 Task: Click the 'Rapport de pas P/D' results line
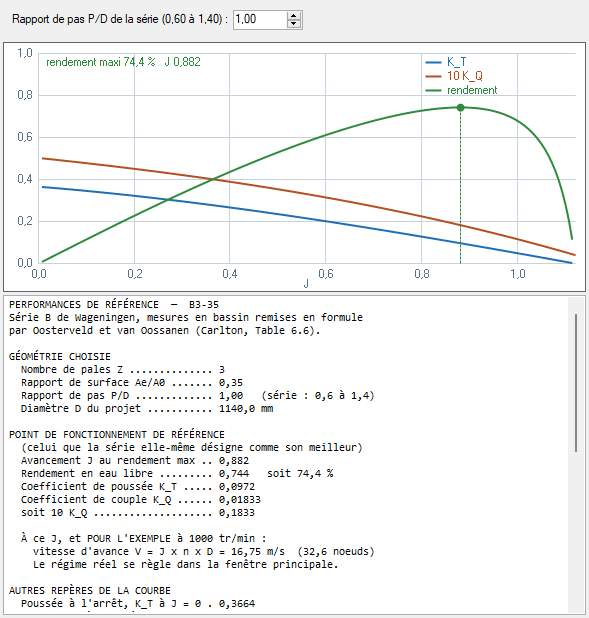click(x=198, y=395)
